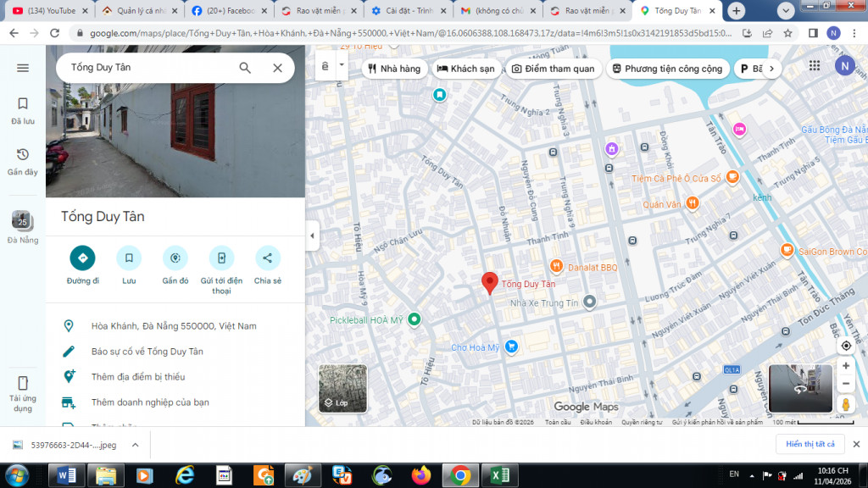The image size is (868, 488).
Task: Open the hamburger menu in Maps
Action: click(x=23, y=68)
